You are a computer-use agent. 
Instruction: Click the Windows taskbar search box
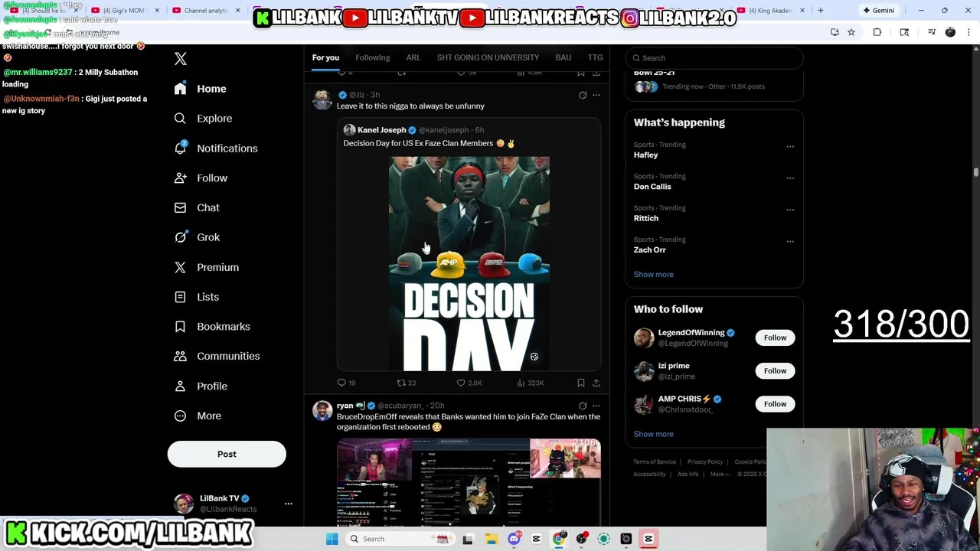coord(399,540)
